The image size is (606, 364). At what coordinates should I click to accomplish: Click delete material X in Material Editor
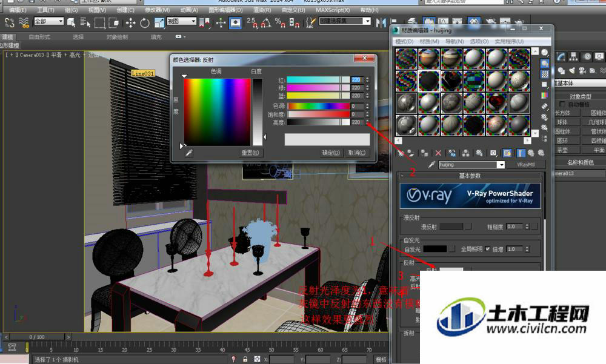(x=438, y=153)
